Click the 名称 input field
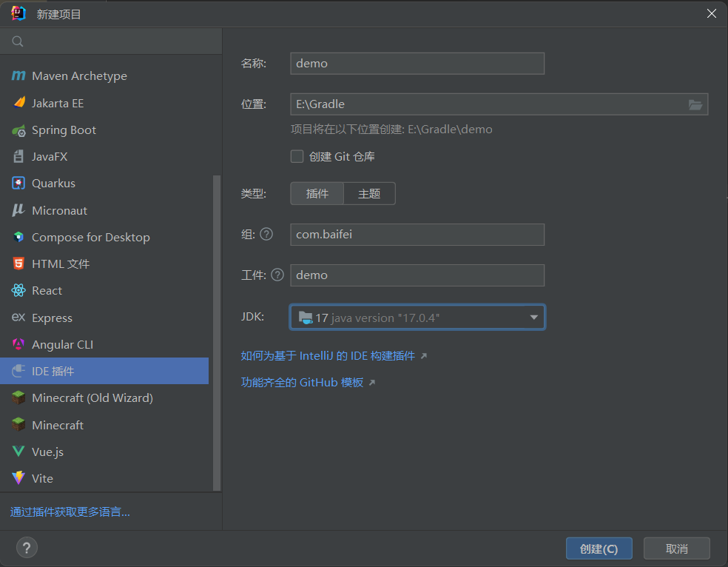 tap(417, 64)
